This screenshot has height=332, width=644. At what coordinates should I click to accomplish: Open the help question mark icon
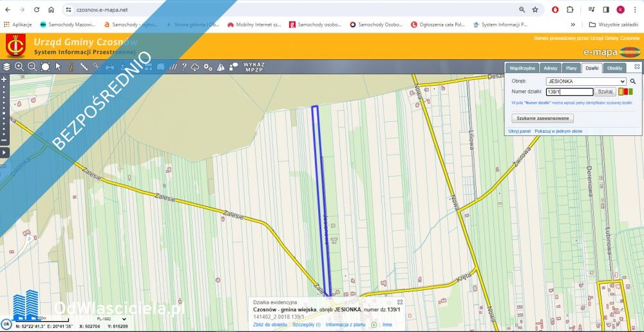pyautogui.click(x=184, y=66)
